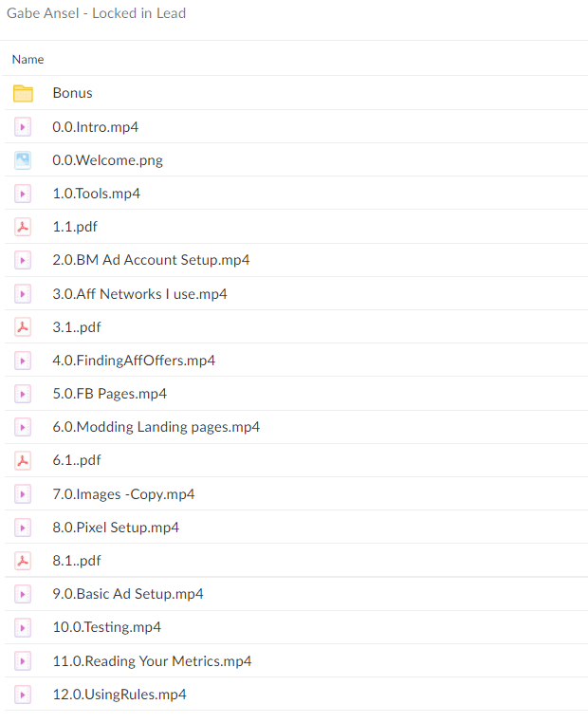The image size is (588, 723).
Task: Open the Bonus folder name
Action: [72, 93]
